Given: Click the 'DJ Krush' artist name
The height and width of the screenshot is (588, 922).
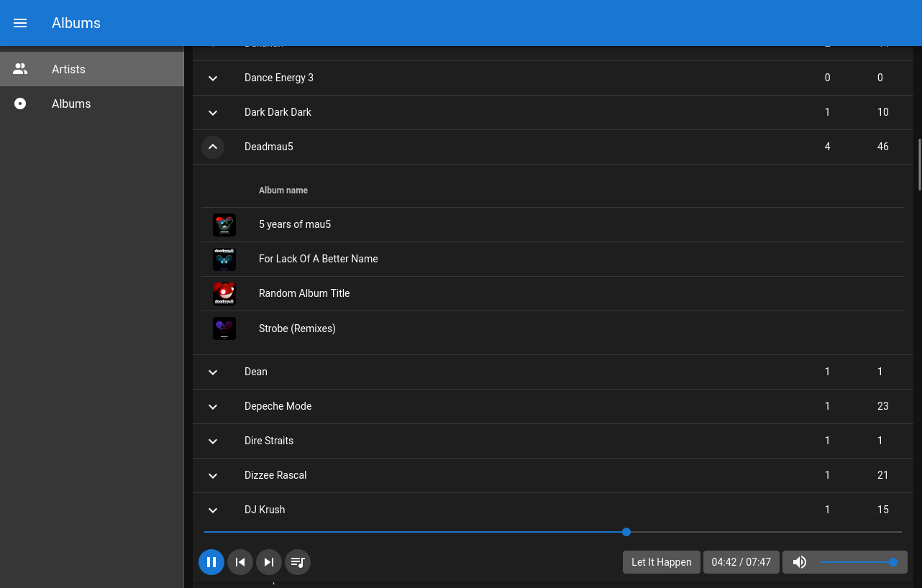Looking at the screenshot, I should click(x=265, y=510).
